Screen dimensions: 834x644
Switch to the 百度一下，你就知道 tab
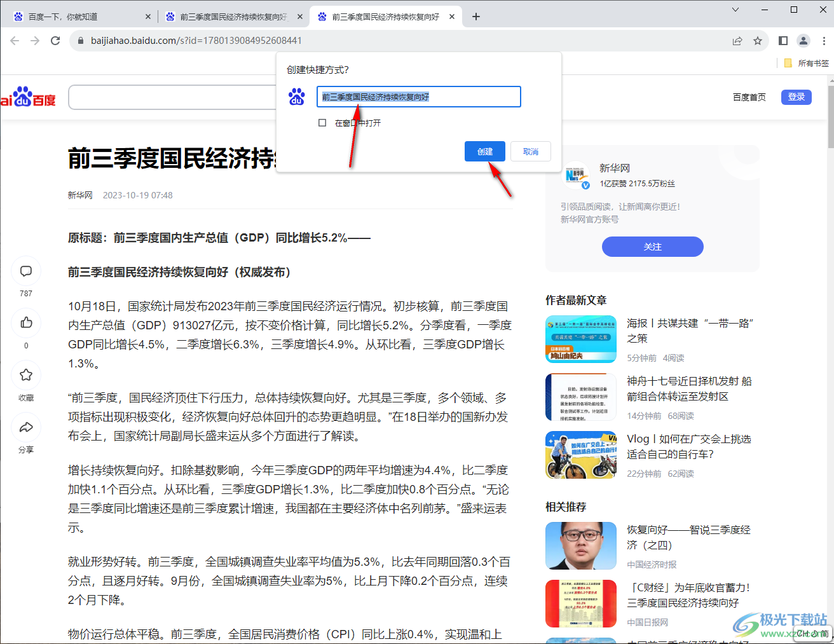coord(81,17)
